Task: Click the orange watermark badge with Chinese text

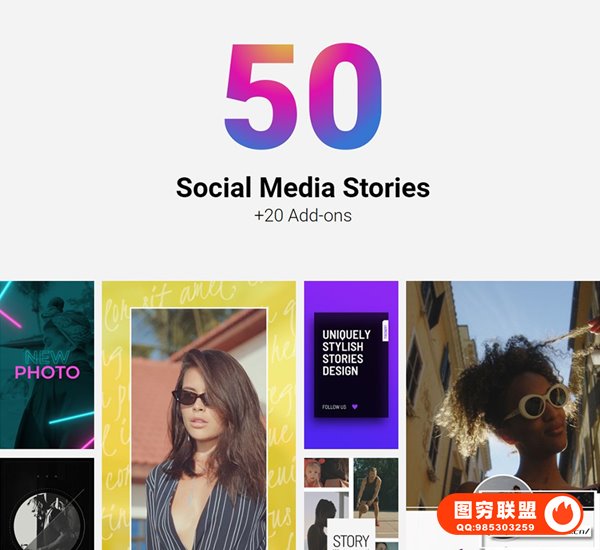Action: pos(510,514)
